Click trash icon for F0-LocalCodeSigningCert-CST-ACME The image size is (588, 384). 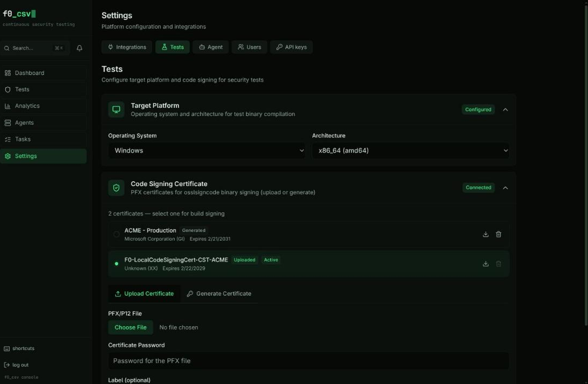click(498, 264)
